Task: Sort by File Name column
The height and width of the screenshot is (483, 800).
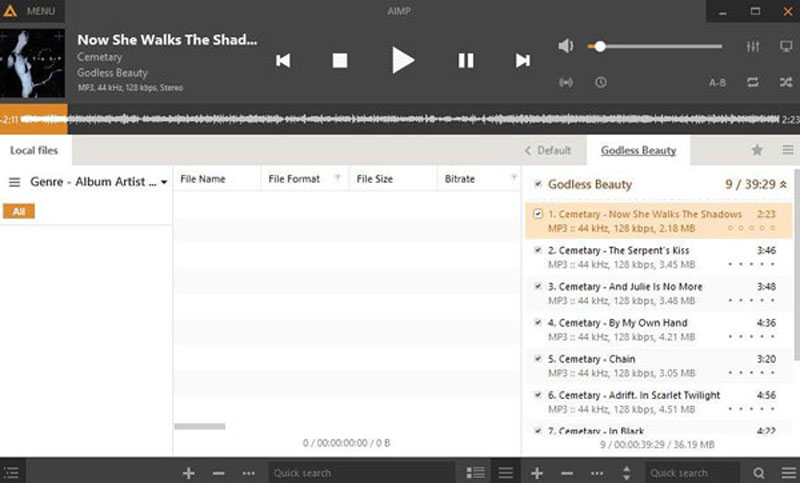Action: 203,179
